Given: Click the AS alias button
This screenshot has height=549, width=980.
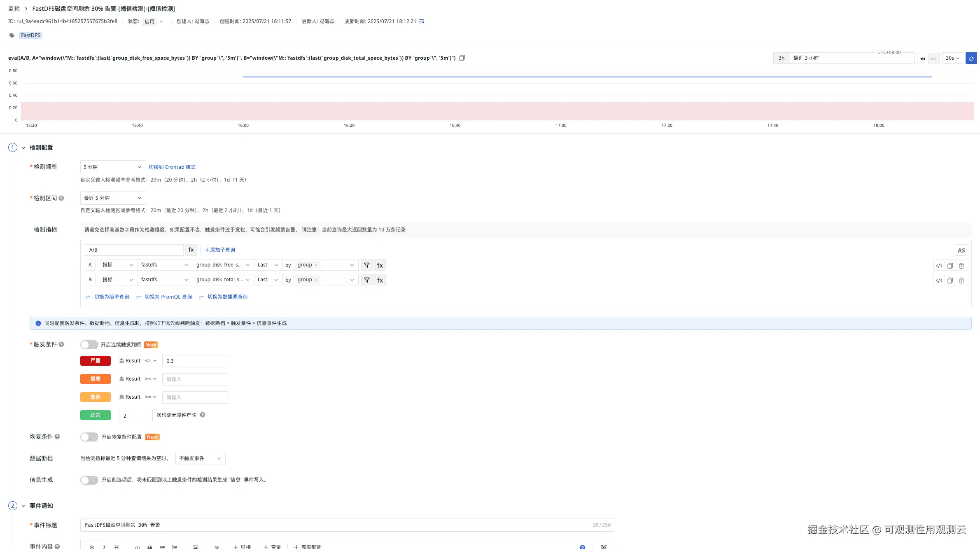Looking at the screenshot, I should [x=961, y=250].
